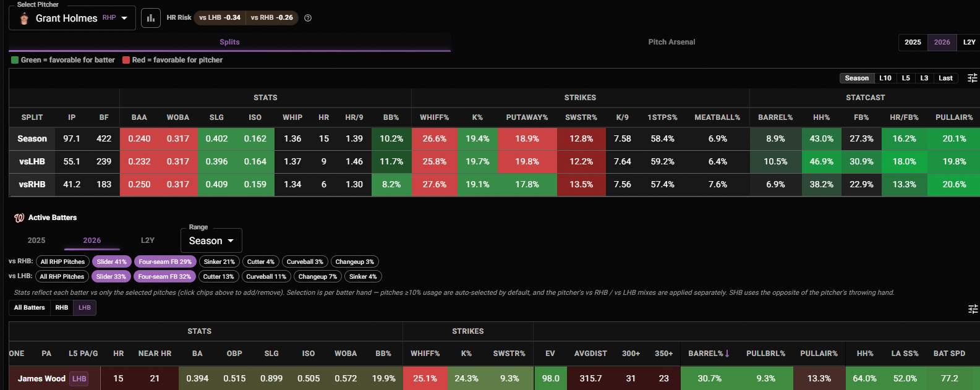Click the LHB badge beside James Wood

(79, 378)
